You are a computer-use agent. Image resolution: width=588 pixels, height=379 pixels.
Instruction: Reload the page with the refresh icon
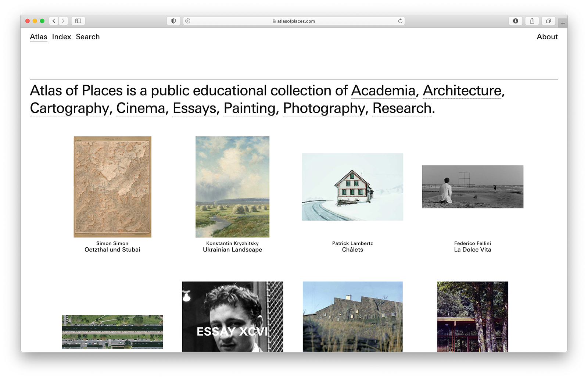point(400,21)
